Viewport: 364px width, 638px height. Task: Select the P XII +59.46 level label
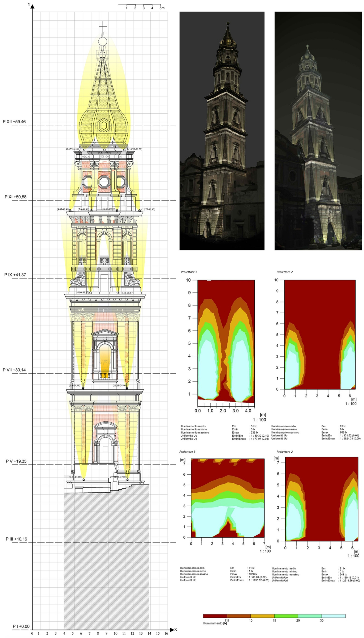click(x=14, y=122)
